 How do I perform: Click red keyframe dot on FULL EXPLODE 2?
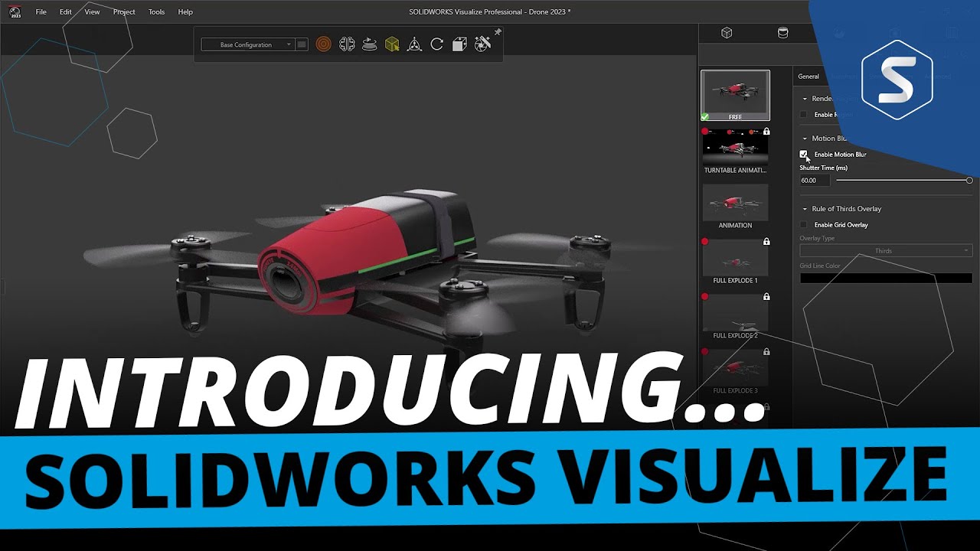(705, 297)
